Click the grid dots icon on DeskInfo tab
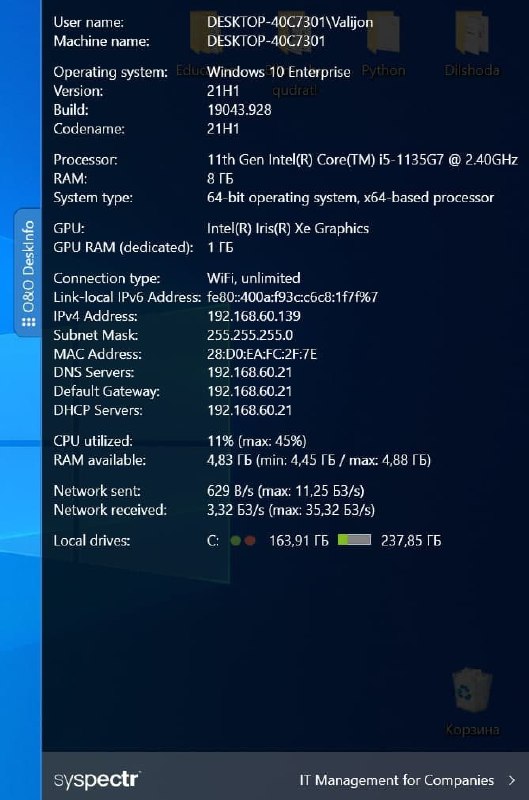 29,322
